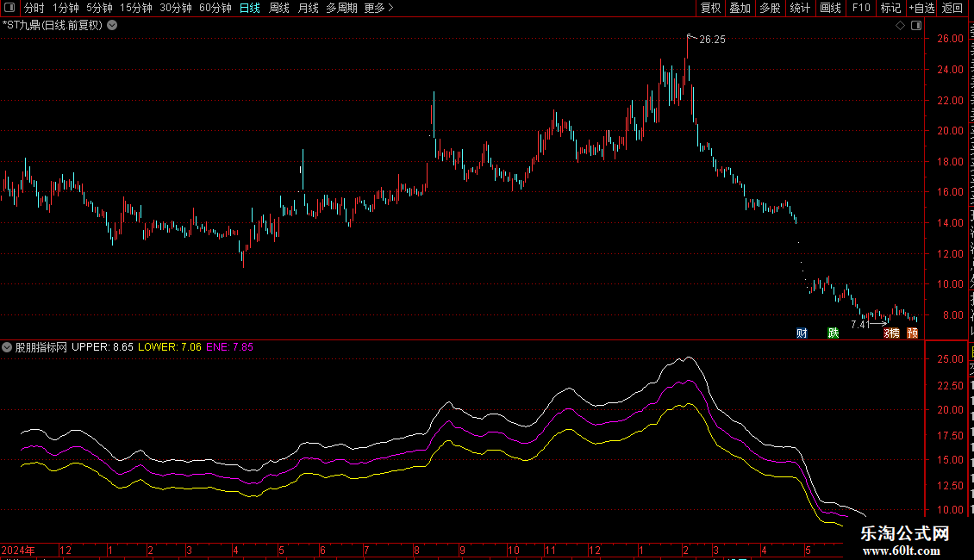This screenshot has width=974, height=560.
Task: Switch to 月线 monthly chart
Action: tap(308, 8)
